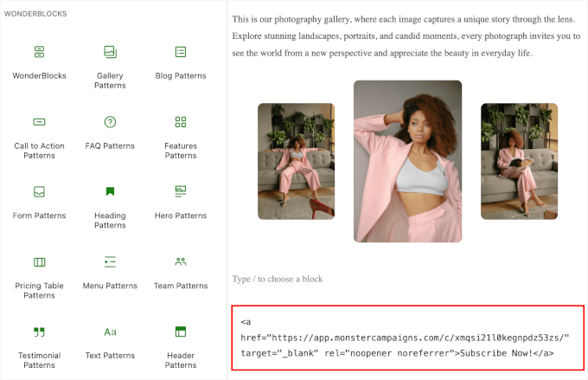
Task: Select the large center gallery image
Action: [x=407, y=161]
